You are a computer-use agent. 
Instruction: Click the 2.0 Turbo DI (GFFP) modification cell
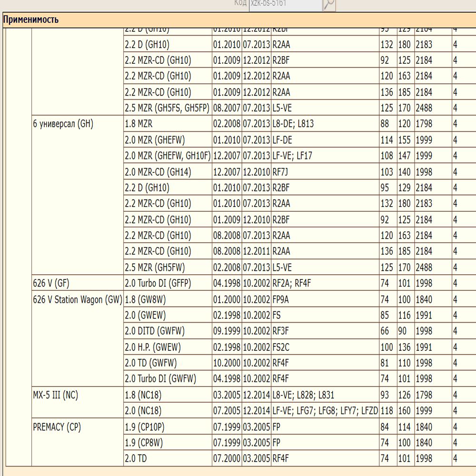[168, 283]
